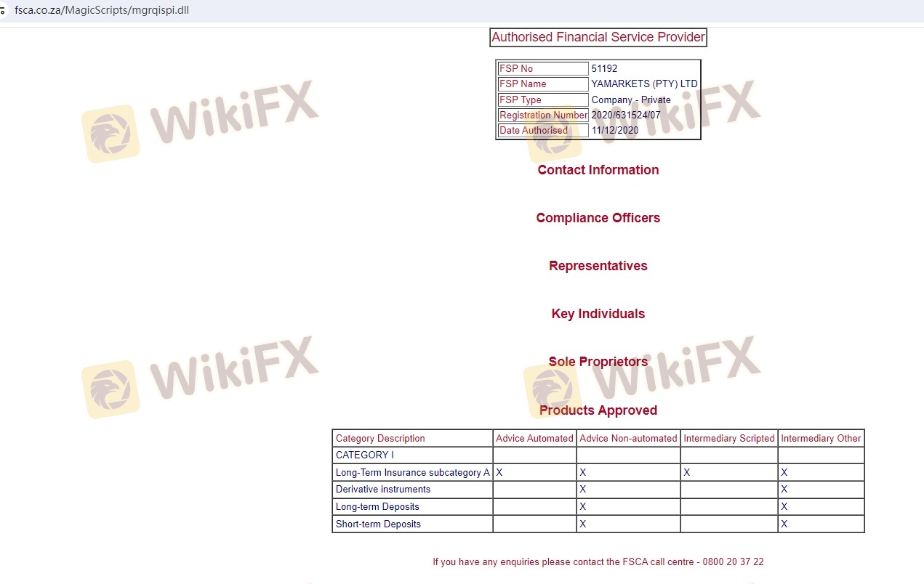Click the Authorised Financial Service Provider title
This screenshot has width=924, height=584.
[598, 37]
